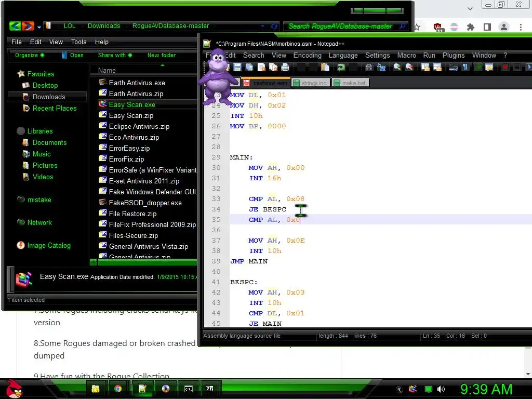Click the User Defined Language icon

[x=489, y=67]
